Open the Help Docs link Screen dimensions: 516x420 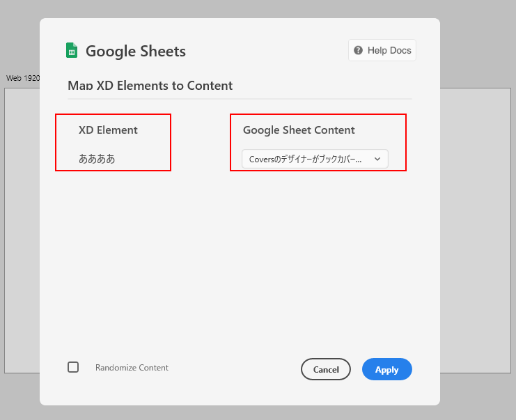(382, 50)
